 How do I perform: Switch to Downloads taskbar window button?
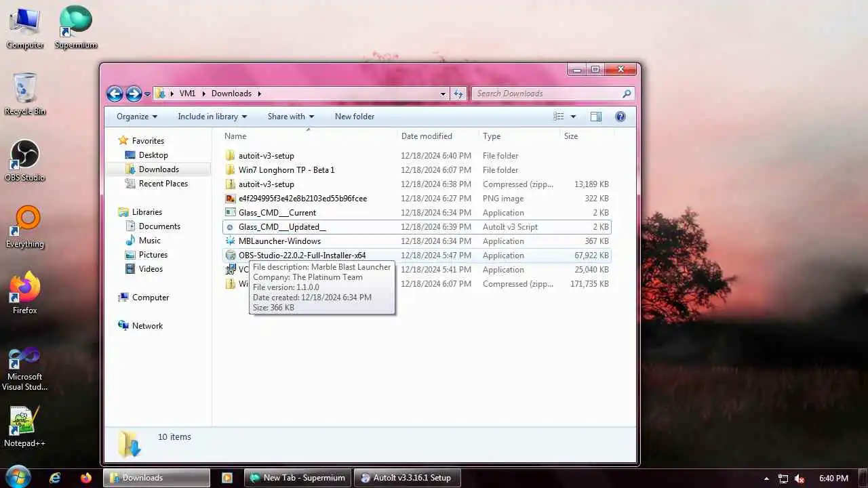(x=157, y=478)
